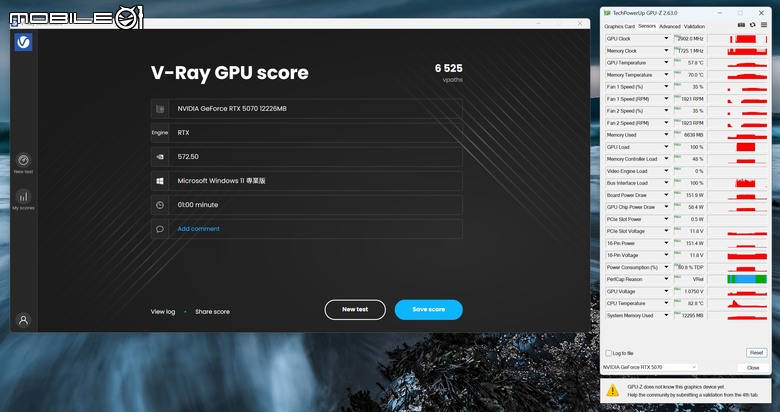Click the 12295 MB System Memory Used value
The image size is (780, 412).
693,315
